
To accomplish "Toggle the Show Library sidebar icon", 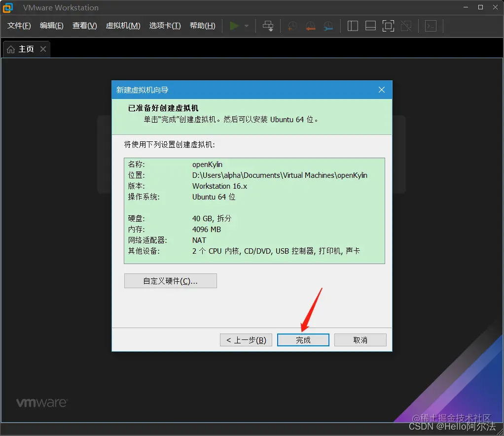I will click(353, 26).
